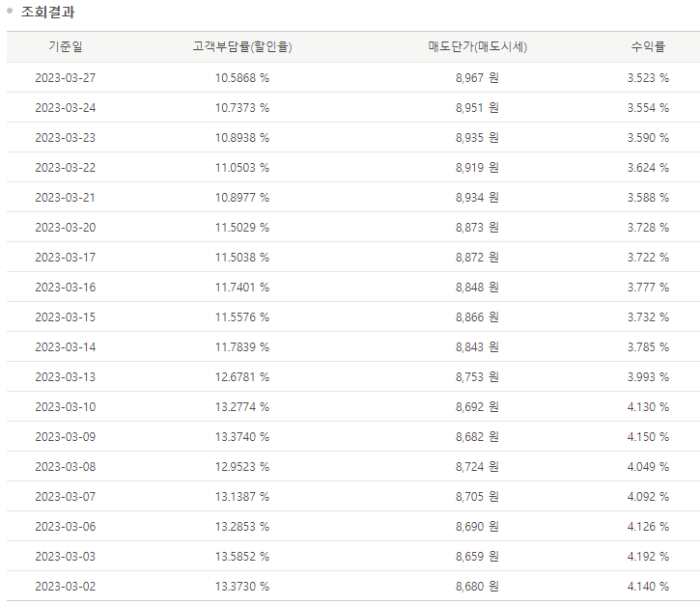Click sell price 8,690 원

(477, 526)
